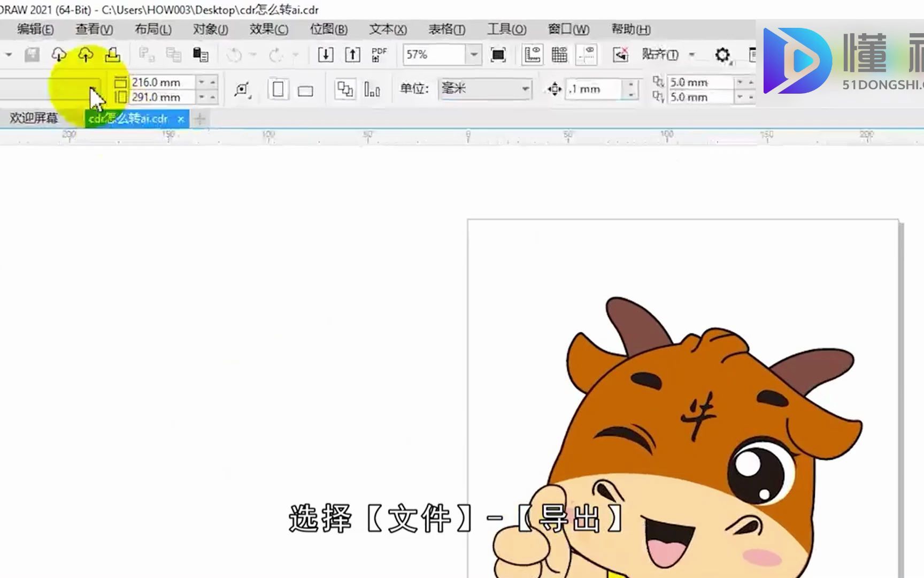Click the zoom level 57% field
Image resolution: width=924 pixels, height=578 pixels.
pos(434,55)
